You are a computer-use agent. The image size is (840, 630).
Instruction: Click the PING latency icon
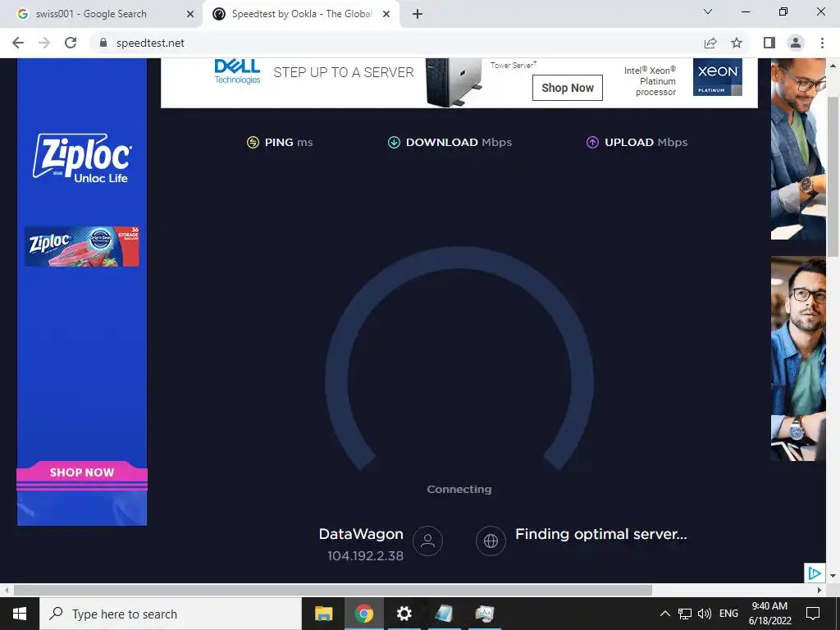tap(253, 142)
